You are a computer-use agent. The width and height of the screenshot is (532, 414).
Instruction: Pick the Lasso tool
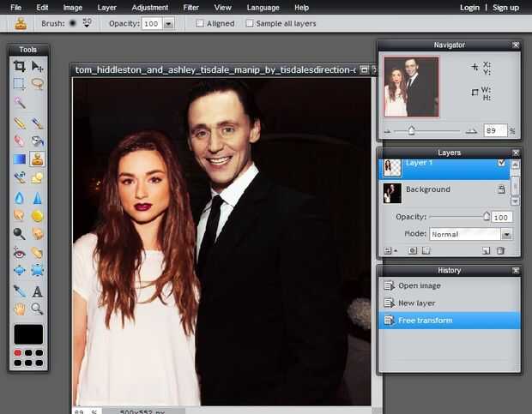point(38,84)
